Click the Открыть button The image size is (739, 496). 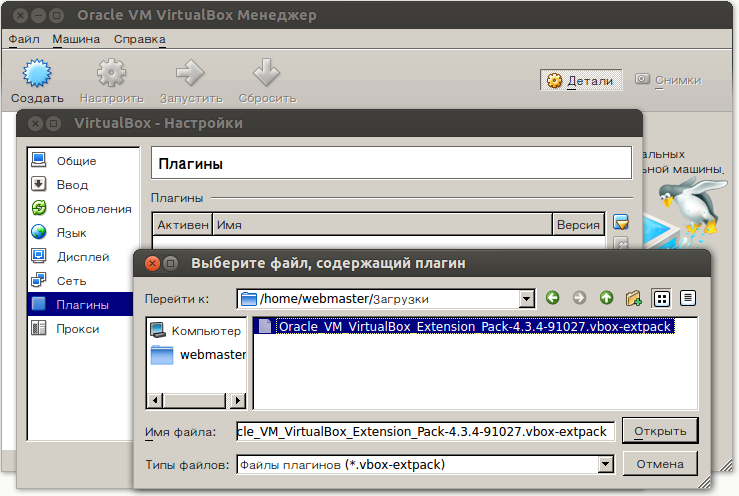659,431
